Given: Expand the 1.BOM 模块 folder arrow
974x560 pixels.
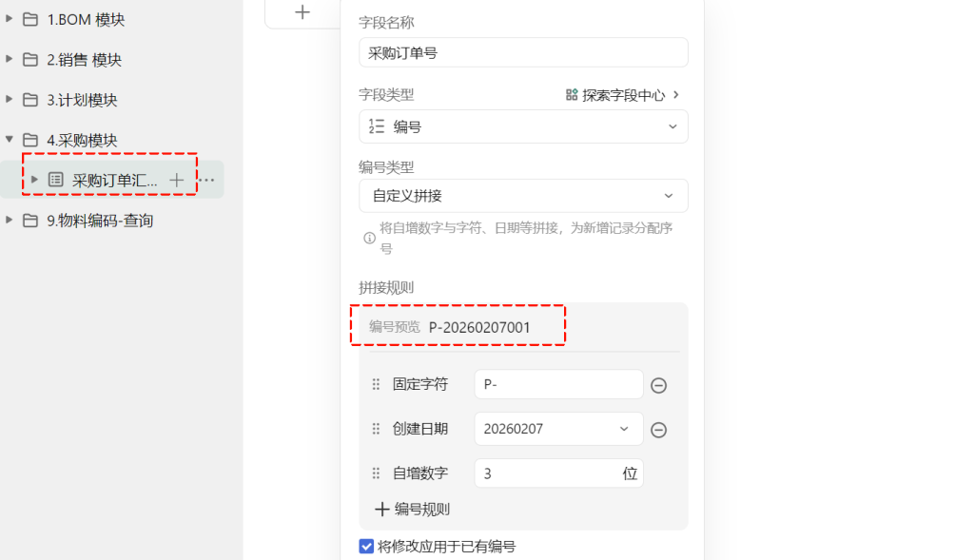Looking at the screenshot, I should pos(9,19).
